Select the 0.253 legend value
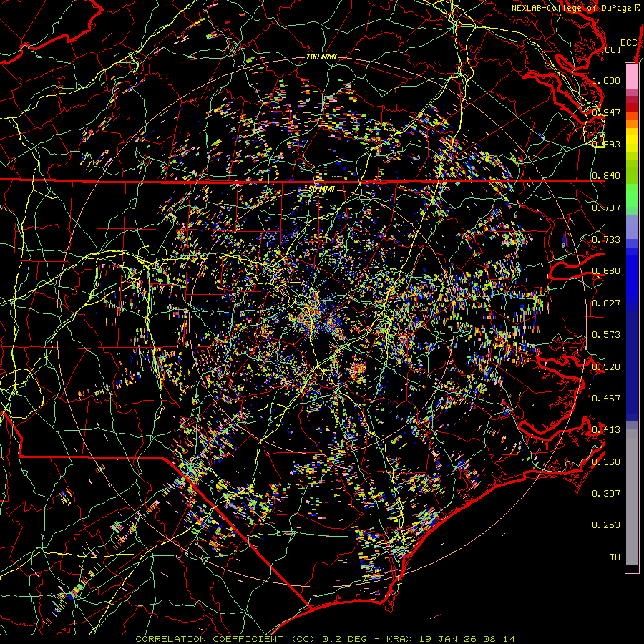The image size is (644, 644). [x=606, y=525]
